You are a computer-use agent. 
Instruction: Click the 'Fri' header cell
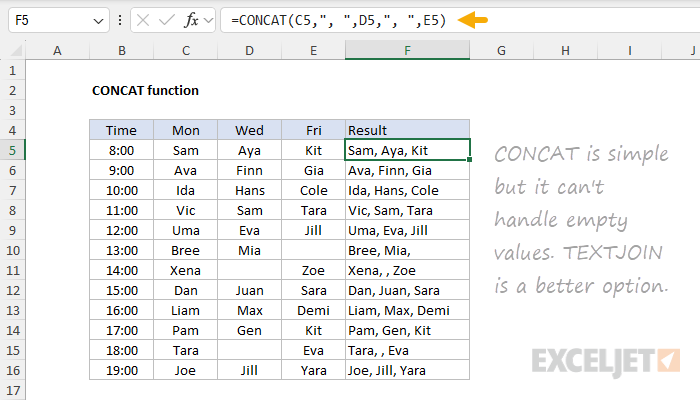coord(313,130)
